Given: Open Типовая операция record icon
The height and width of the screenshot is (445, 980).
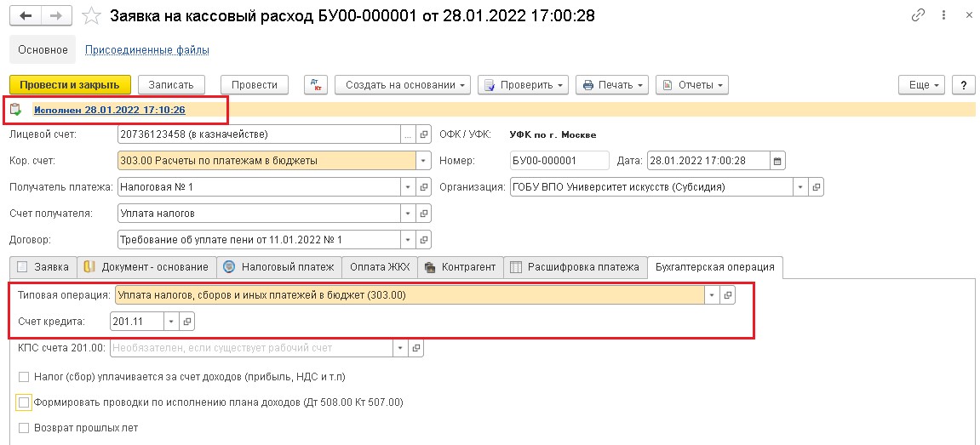Looking at the screenshot, I should [x=727, y=295].
